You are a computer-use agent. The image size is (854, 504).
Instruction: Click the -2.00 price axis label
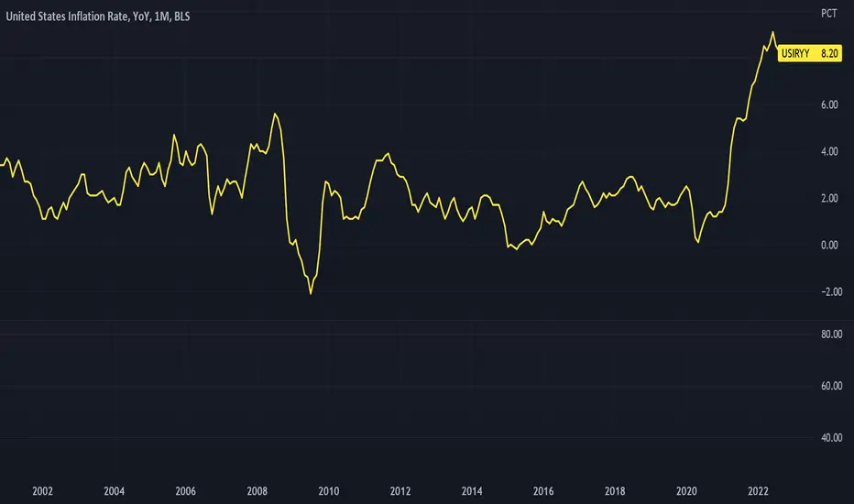[x=829, y=292]
